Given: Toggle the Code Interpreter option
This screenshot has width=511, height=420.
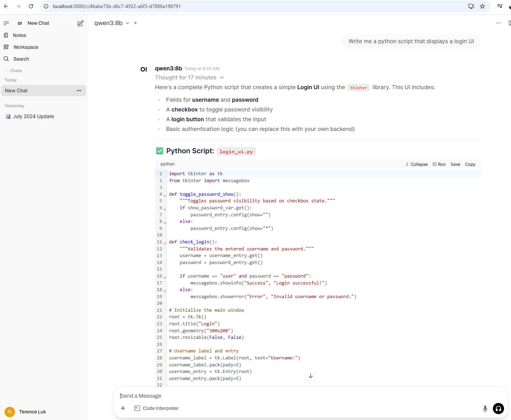Looking at the screenshot, I should (157, 408).
